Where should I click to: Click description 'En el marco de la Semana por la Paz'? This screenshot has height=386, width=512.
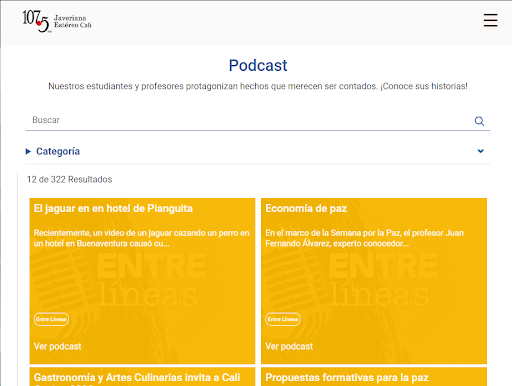click(x=364, y=238)
